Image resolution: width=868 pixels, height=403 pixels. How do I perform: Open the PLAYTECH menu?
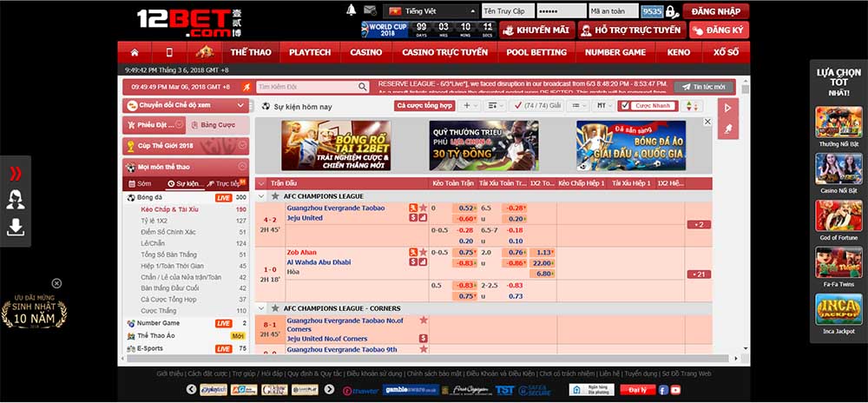[x=310, y=53]
